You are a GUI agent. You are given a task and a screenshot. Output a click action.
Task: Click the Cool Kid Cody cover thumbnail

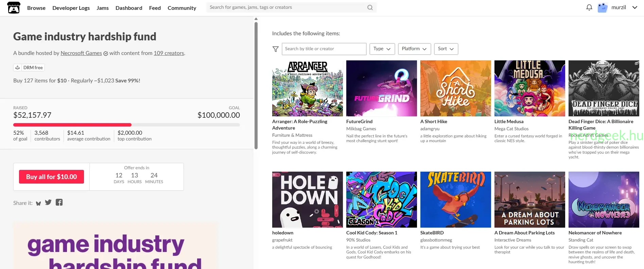[x=382, y=199]
